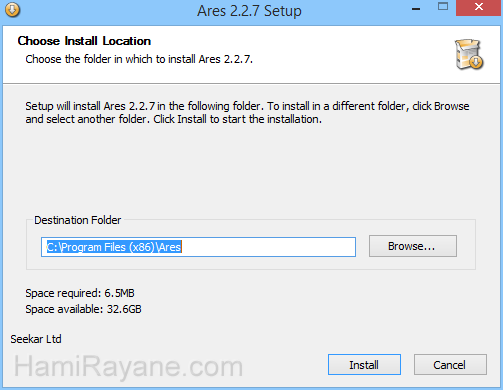Click the destination folder path field

point(198,247)
